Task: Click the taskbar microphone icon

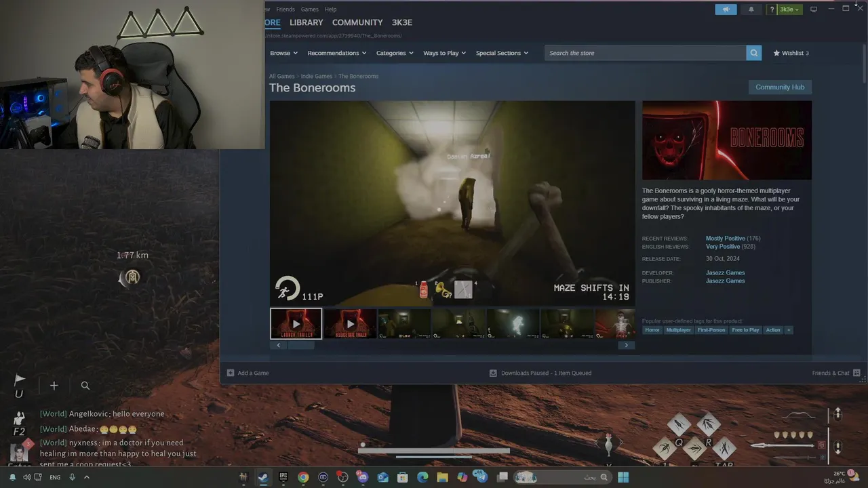Action: [x=73, y=477]
